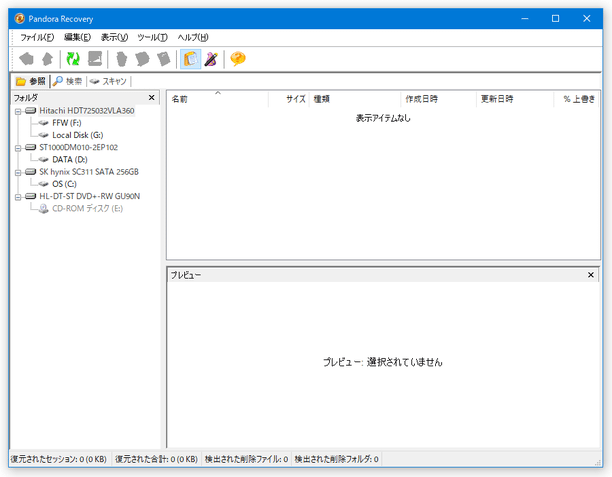Click the HL-DT-ST DVD+-RW drive icon
Image resolution: width=612 pixels, height=477 pixels.
pos(31,196)
